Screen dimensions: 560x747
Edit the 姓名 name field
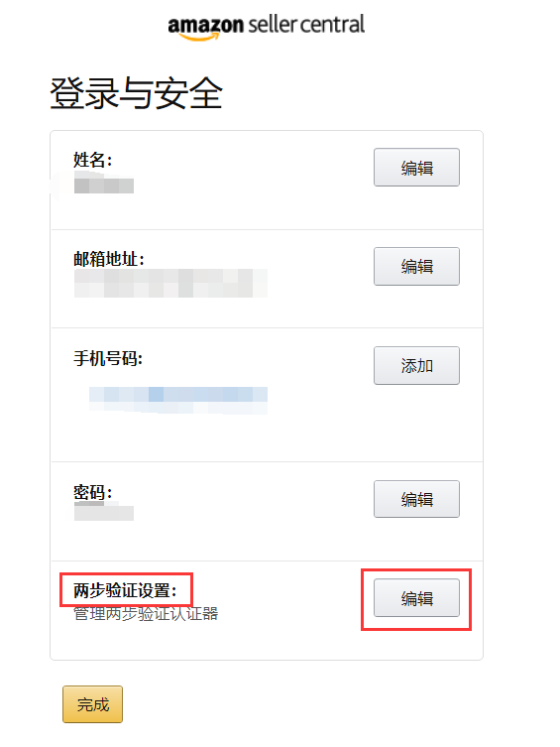coord(416,168)
